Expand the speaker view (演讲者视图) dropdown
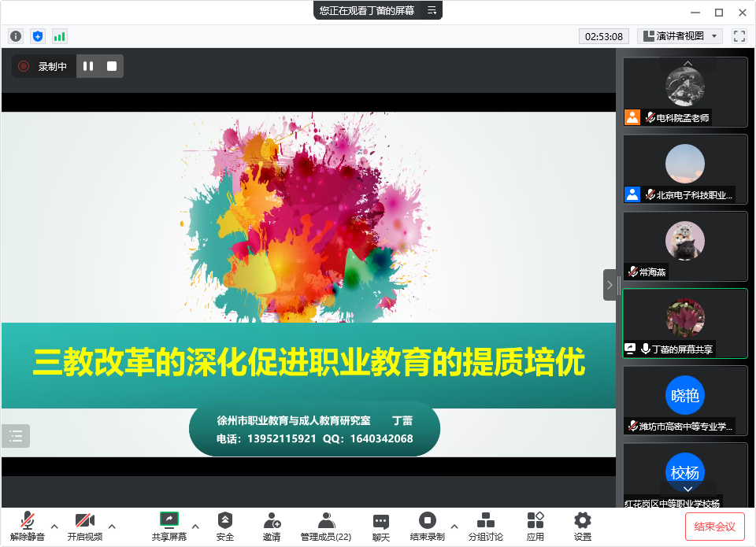The height and width of the screenshot is (547, 756). 680,36
